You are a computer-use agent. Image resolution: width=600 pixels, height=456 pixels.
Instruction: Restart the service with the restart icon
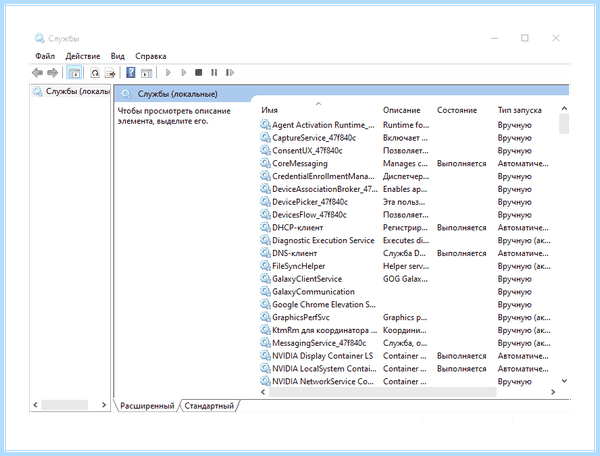[230, 72]
